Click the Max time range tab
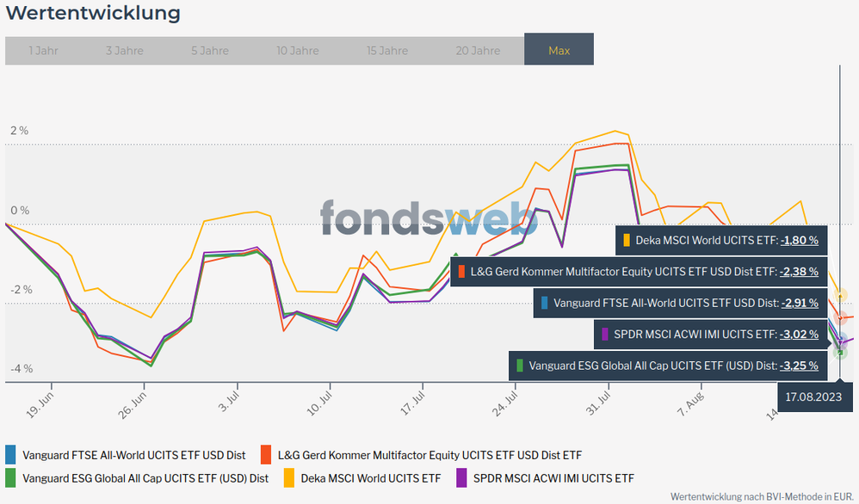 559,51
